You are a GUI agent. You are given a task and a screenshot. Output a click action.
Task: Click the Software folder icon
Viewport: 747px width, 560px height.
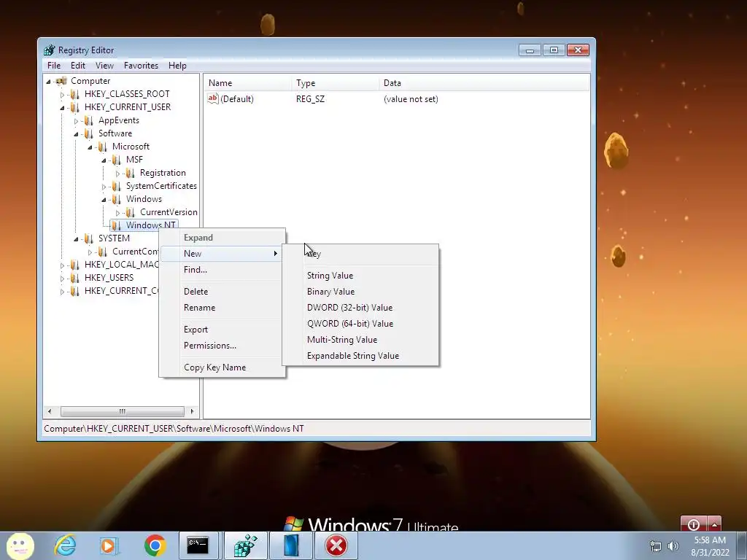click(x=88, y=133)
